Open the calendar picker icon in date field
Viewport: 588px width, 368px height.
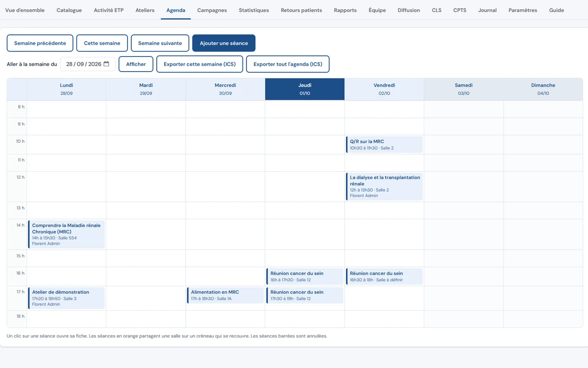point(106,64)
